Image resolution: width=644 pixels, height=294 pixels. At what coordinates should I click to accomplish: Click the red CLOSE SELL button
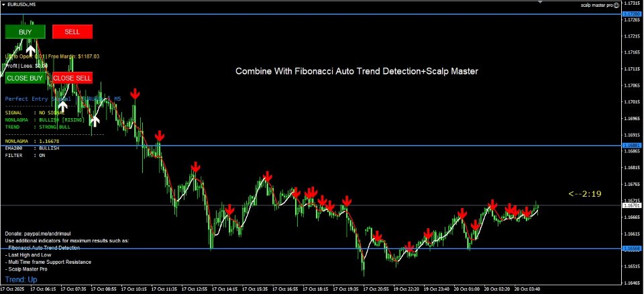tap(72, 78)
